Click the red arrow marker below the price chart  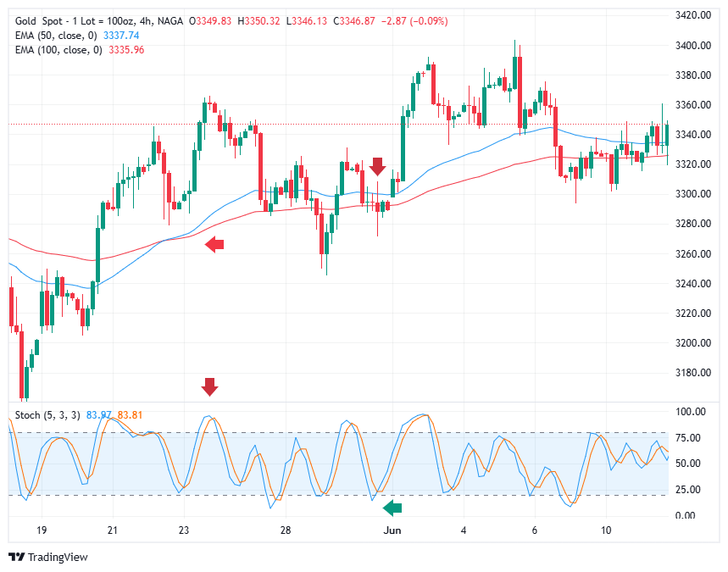[209, 386]
